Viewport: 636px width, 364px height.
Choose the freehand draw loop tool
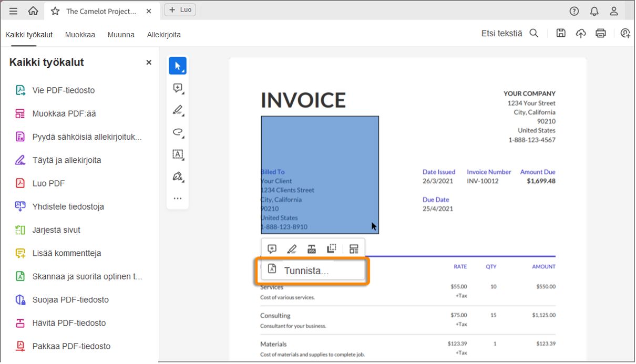pyautogui.click(x=178, y=132)
